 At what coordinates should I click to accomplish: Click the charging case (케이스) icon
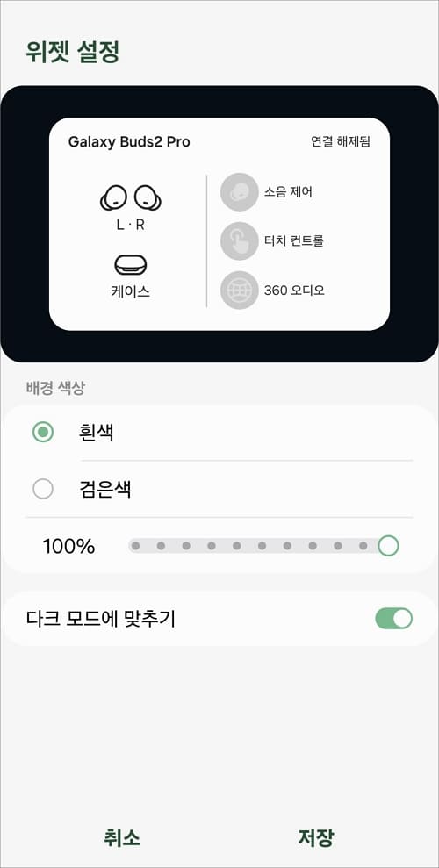[131, 266]
